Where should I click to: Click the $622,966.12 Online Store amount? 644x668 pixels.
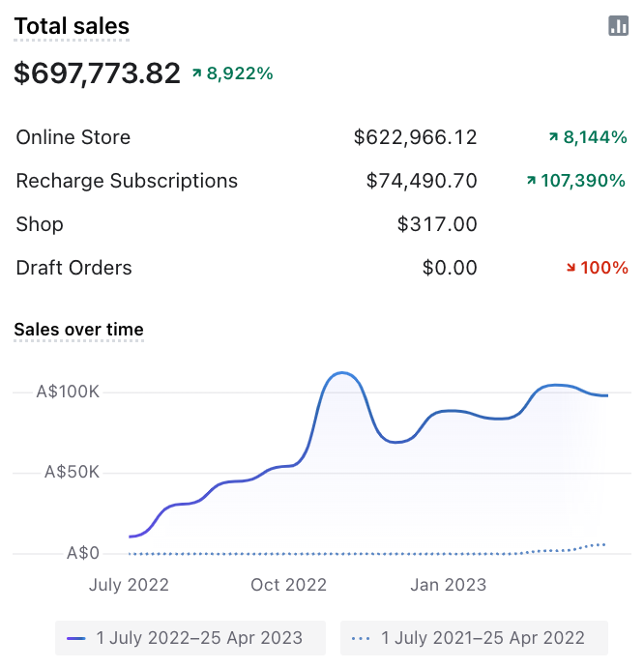[x=415, y=137]
